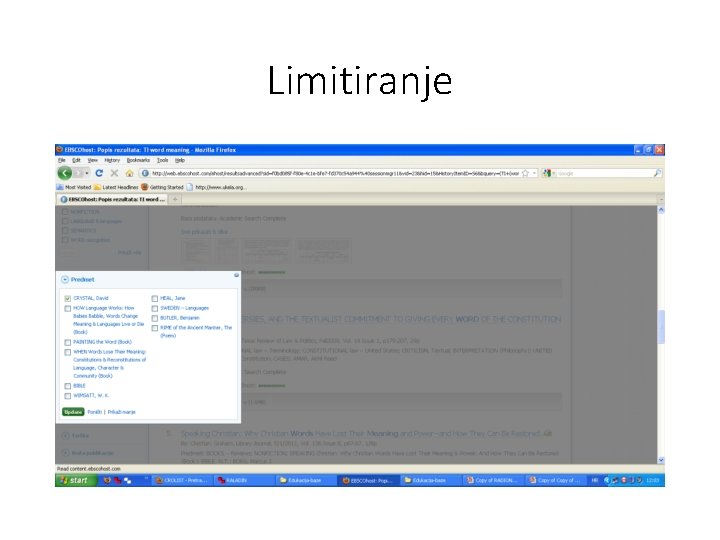Open the URL bar history dropdown arrow
This screenshot has width=720, height=540.
pos(534,173)
